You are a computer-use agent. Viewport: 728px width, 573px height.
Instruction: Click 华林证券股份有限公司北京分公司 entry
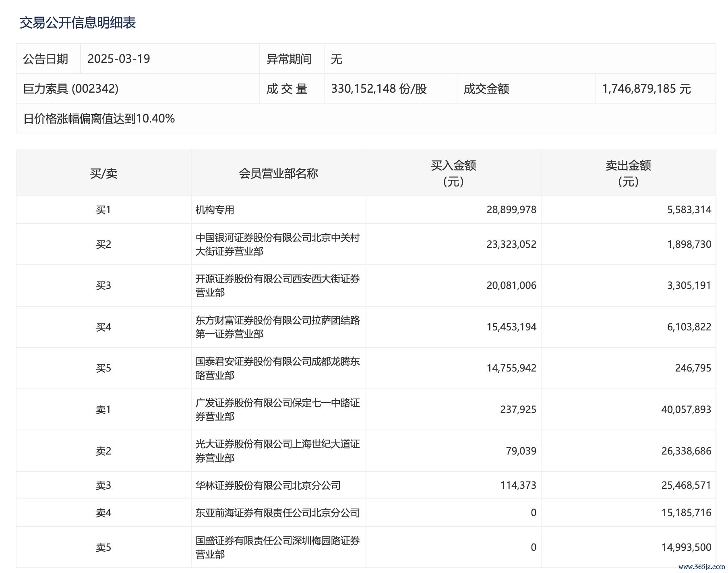[x=268, y=486]
